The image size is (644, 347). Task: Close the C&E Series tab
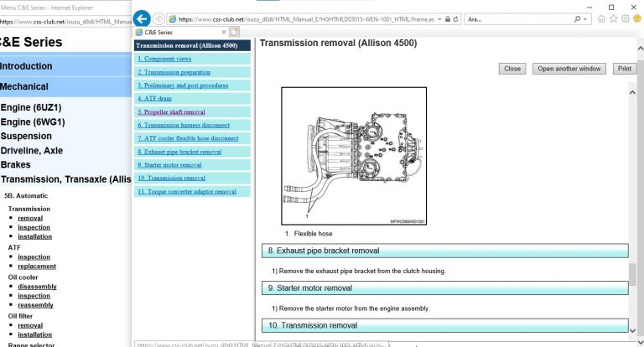223,32
